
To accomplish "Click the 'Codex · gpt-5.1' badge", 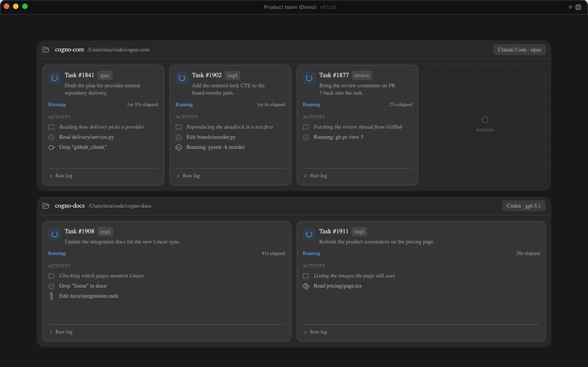I will (524, 206).
